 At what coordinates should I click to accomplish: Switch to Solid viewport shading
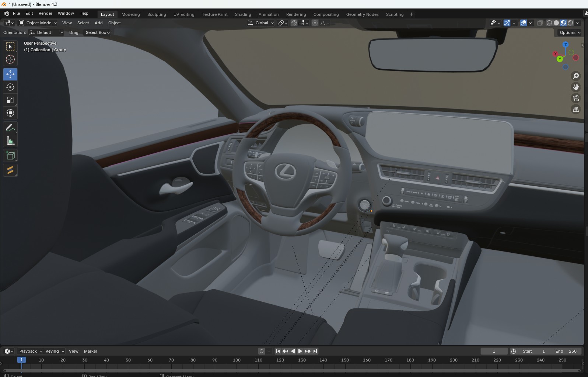coord(556,23)
